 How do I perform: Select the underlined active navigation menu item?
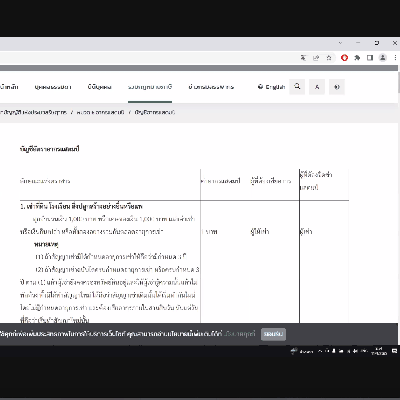(x=150, y=87)
